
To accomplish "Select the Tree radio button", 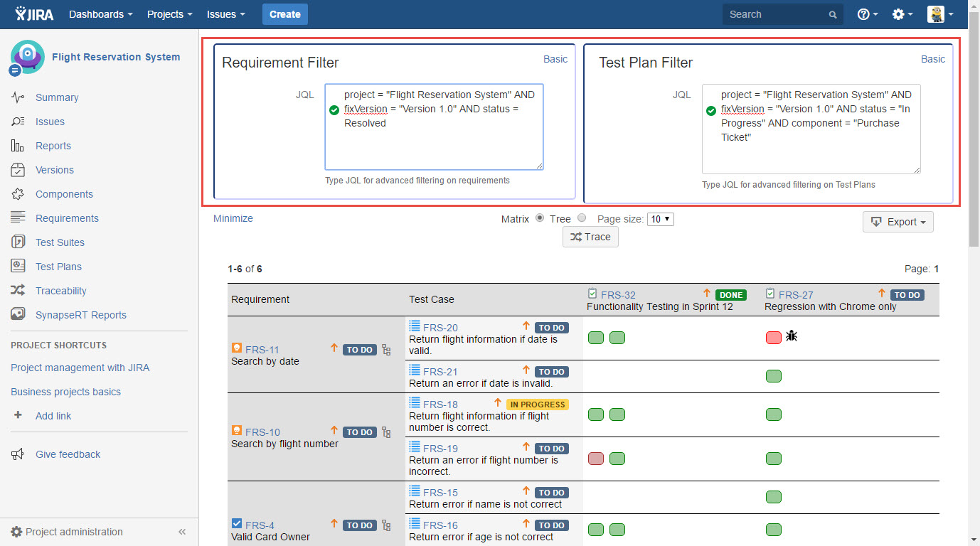I will coord(582,218).
